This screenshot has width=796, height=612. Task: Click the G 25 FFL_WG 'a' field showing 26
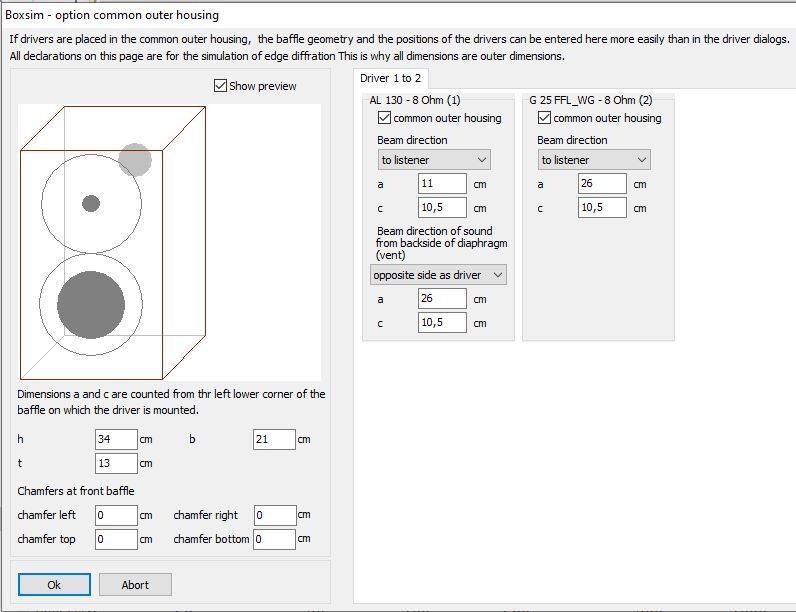pyautogui.click(x=602, y=183)
